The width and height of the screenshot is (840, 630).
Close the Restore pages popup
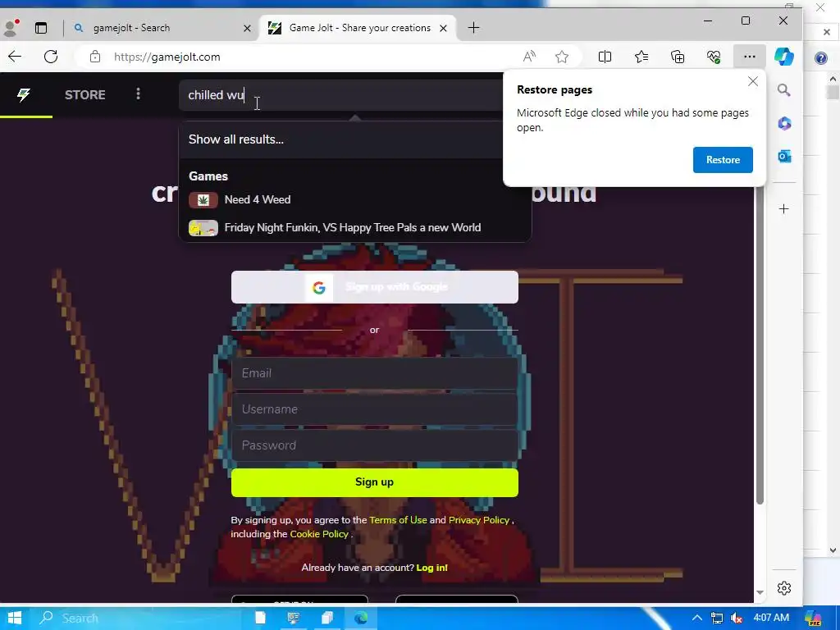(753, 81)
